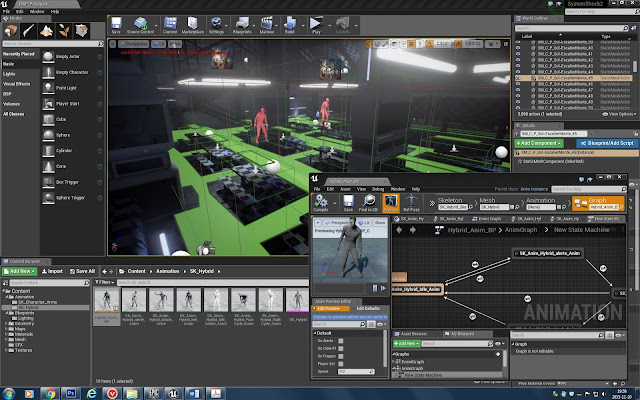Image resolution: width=640 pixels, height=400 pixels.
Task: Click the Search Classes input field
Action: coord(53,43)
